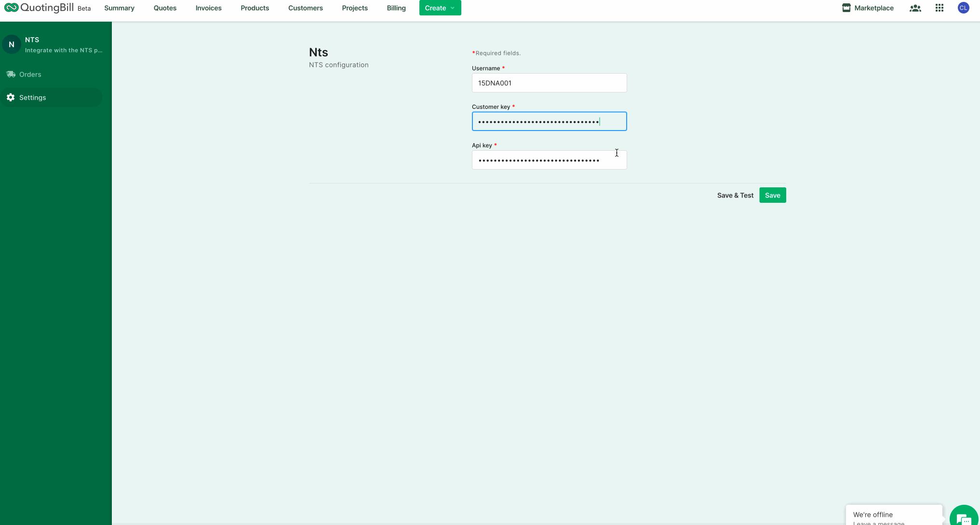980x525 pixels.
Task: Open the Summary menu item
Action: pyautogui.click(x=119, y=8)
